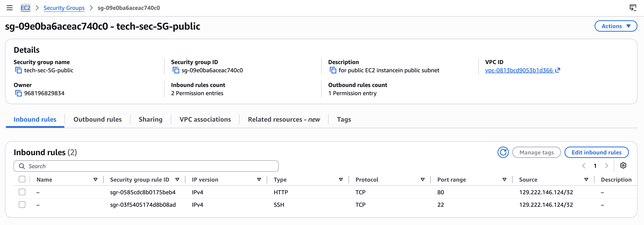Check the SSH rule row checkbox

22,205
